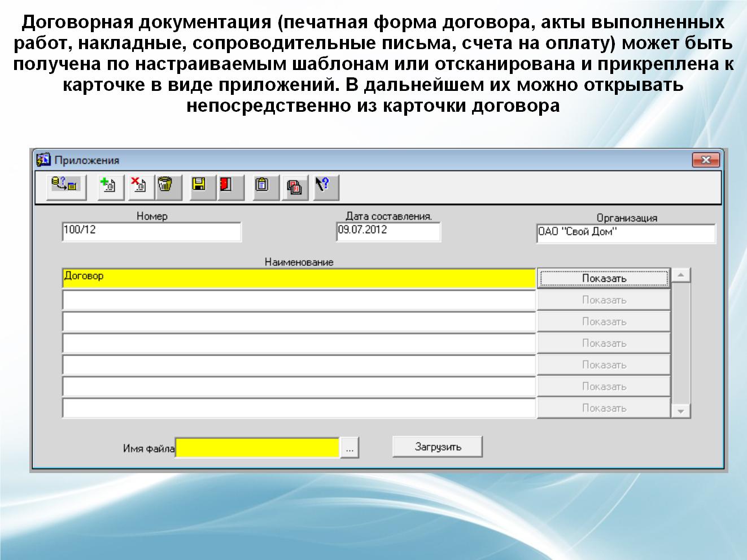Click the Номер field containing 100/12
Screen dimensions: 747x560
click(x=151, y=232)
